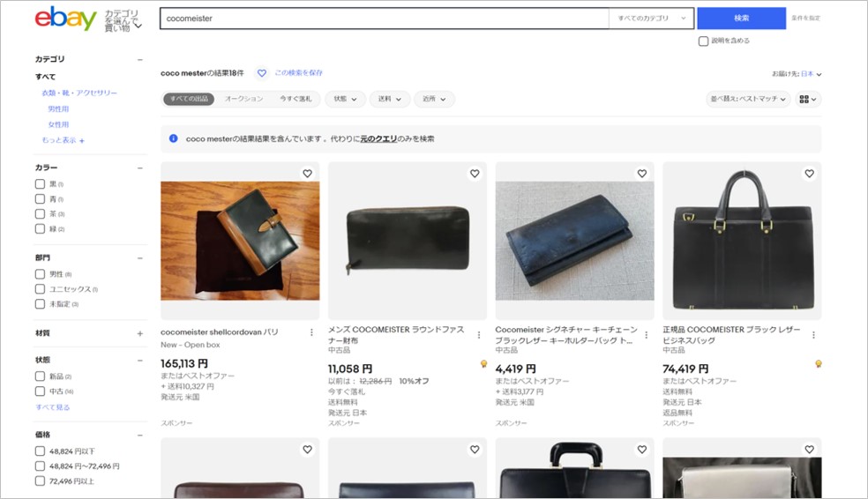Save this search with heart icon

[x=262, y=73]
